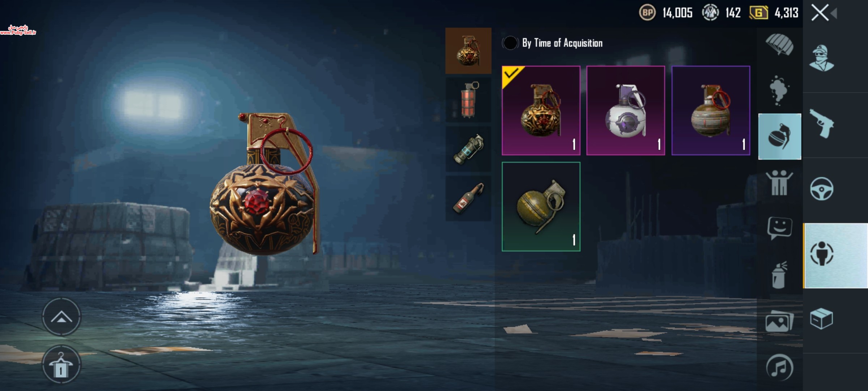Expand the panel with up chevron button
The image size is (868, 391).
61,317
